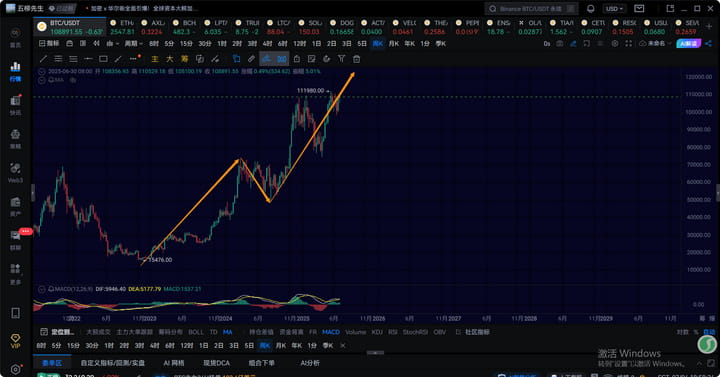This screenshot has height=377, width=720.
Task: Click the purple AI解读 button
Action: (688, 44)
